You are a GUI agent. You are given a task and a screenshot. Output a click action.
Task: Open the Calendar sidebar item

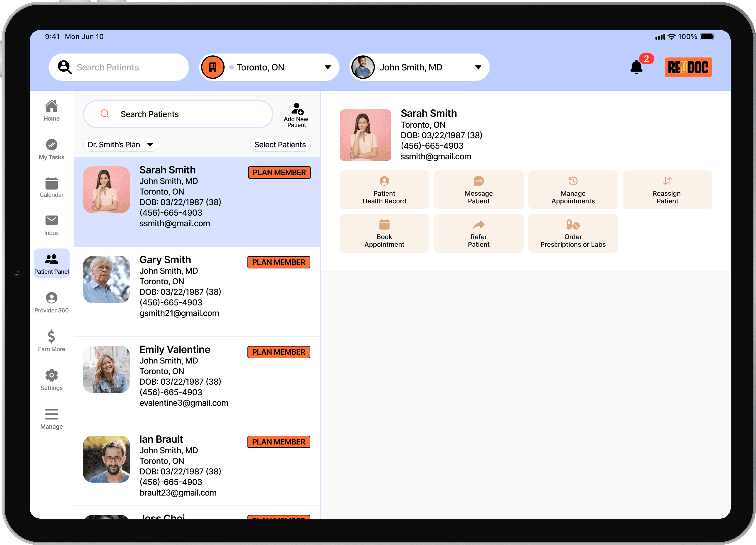click(51, 188)
